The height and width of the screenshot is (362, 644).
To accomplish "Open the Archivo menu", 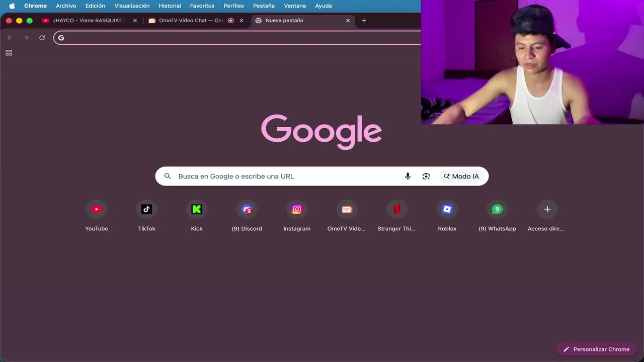I will coord(66,6).
